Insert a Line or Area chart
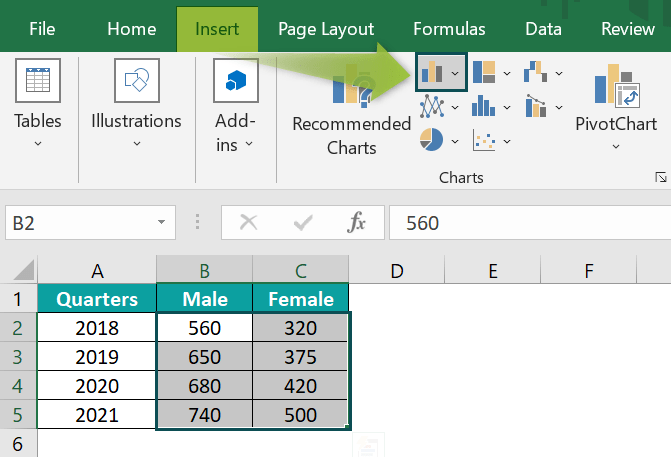 pyautogui.click(x=432, y=106)
